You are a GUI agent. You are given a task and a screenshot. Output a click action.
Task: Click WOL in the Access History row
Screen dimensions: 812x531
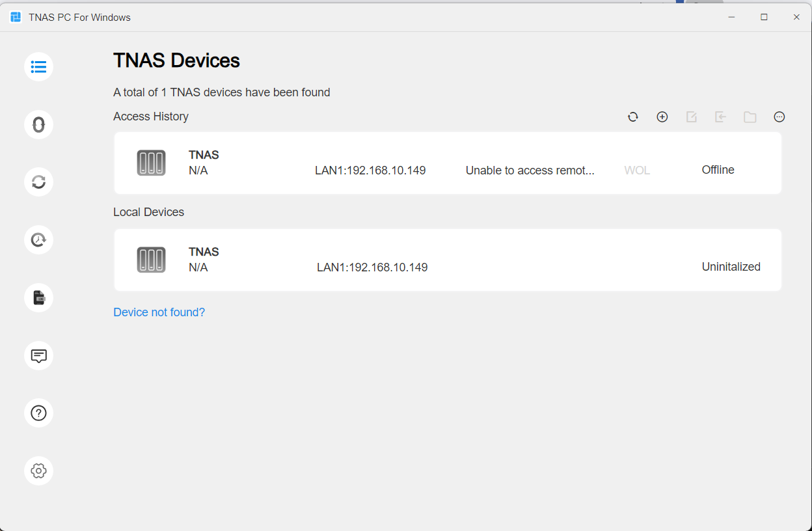[x=637, y=170]
